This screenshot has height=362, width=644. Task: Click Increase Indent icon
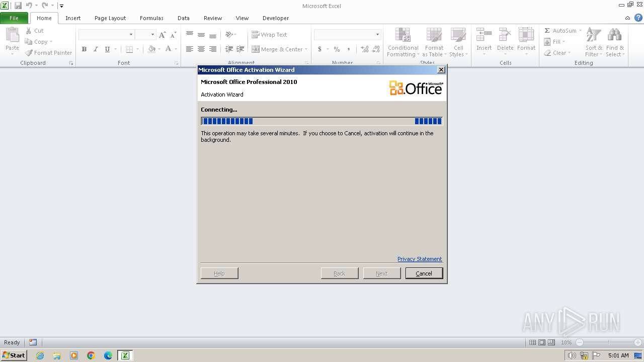click(x=240, y=49)
